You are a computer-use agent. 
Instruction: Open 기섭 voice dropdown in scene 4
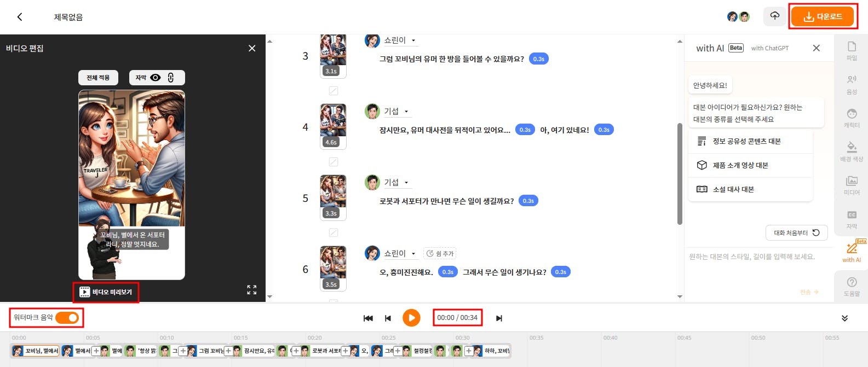click(x=406, y=112)
